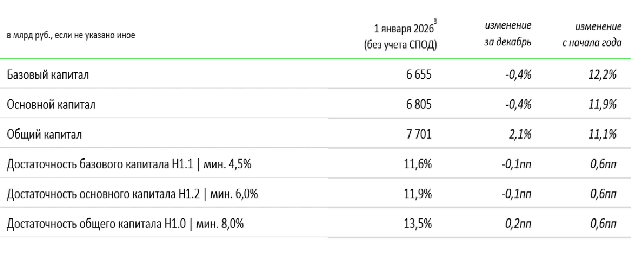Screen dimensions: 644x262
Task: Click the 2,1% December change value
Action: (520, 134)
